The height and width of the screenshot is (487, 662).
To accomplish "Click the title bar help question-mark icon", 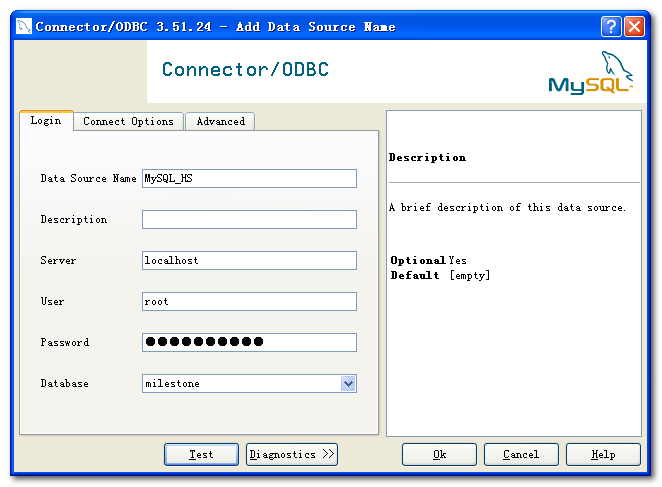I will (x=610, y=27).
